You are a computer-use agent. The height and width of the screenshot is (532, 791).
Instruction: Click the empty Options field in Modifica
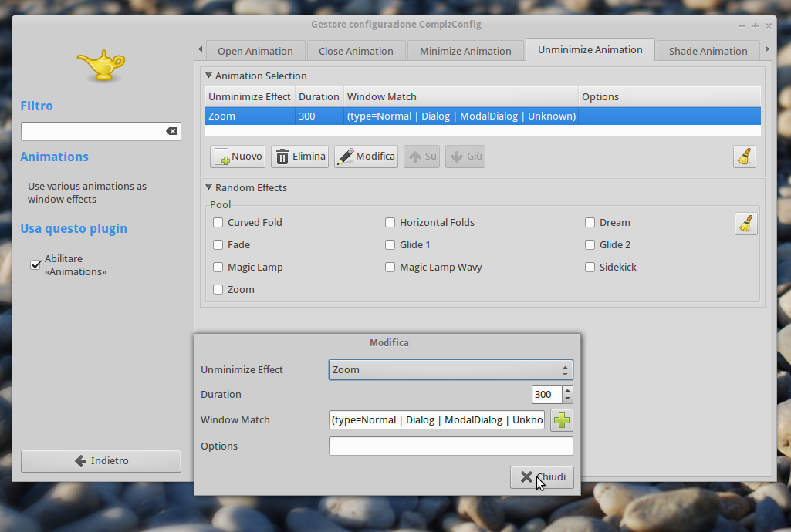click(x=451, y=446)
